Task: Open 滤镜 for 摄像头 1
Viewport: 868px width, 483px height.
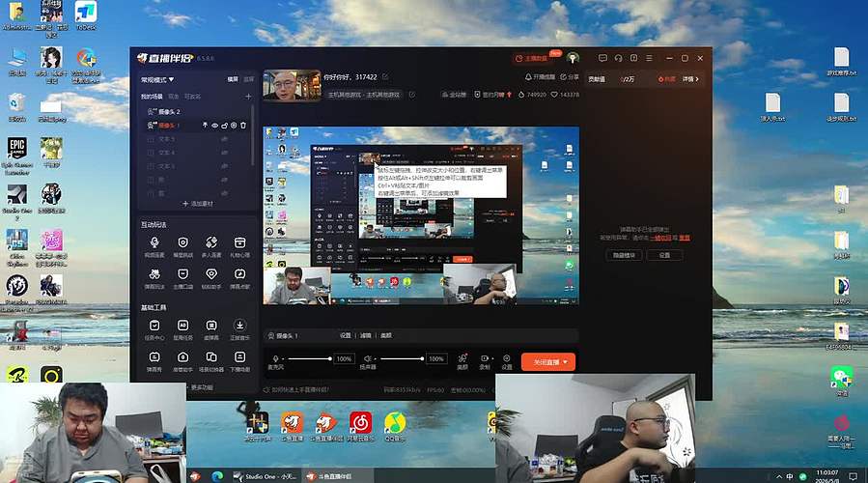Action: (366, 335)
